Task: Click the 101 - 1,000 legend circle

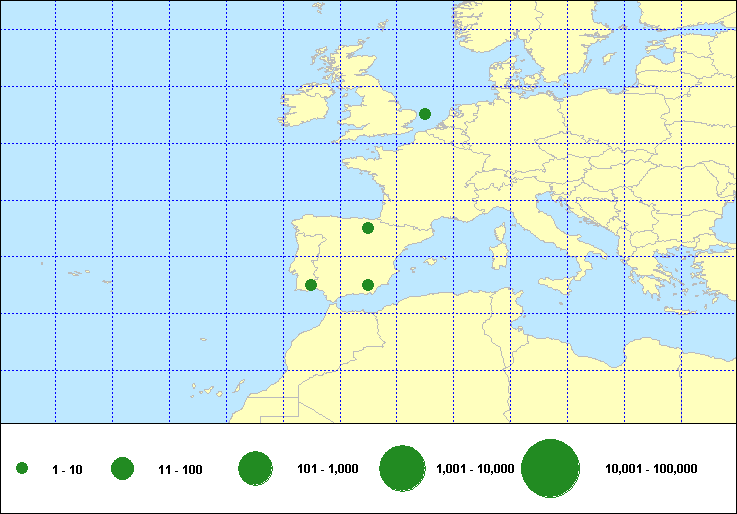Action: [x=256, y=468]
